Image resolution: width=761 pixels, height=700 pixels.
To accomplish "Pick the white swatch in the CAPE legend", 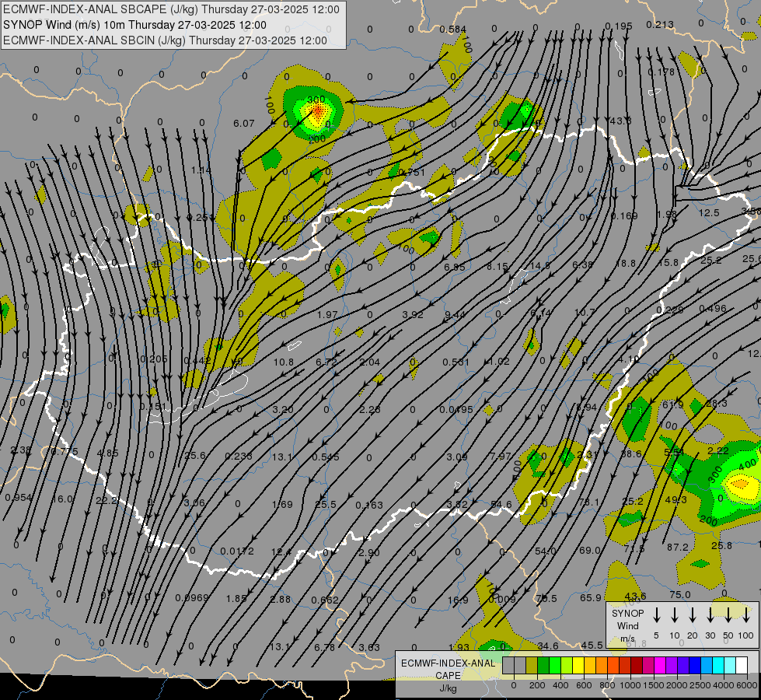I will pos(742,665).
